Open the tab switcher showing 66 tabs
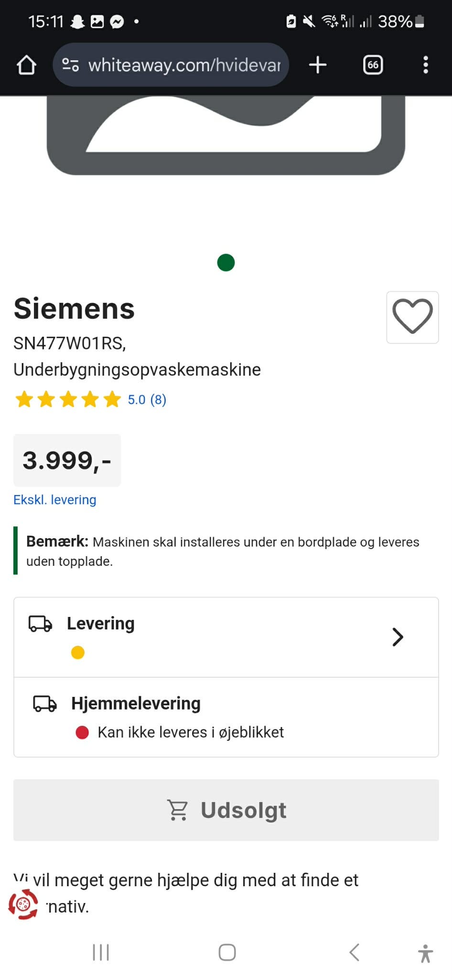452x980 pixels. tap(373, 65)
